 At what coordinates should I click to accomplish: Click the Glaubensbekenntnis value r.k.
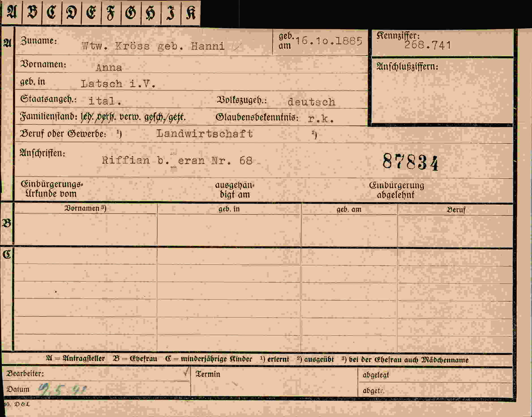(321, 118)
